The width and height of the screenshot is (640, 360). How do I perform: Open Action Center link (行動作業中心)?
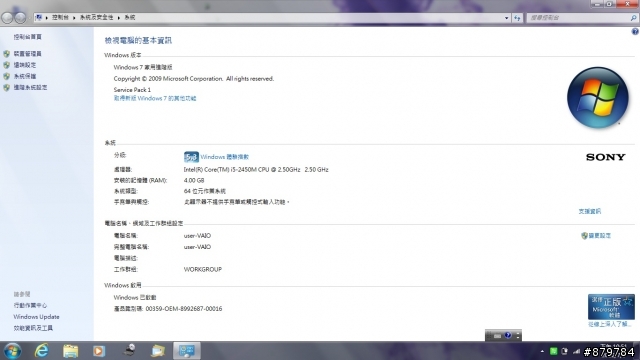[x=30, y=305]
